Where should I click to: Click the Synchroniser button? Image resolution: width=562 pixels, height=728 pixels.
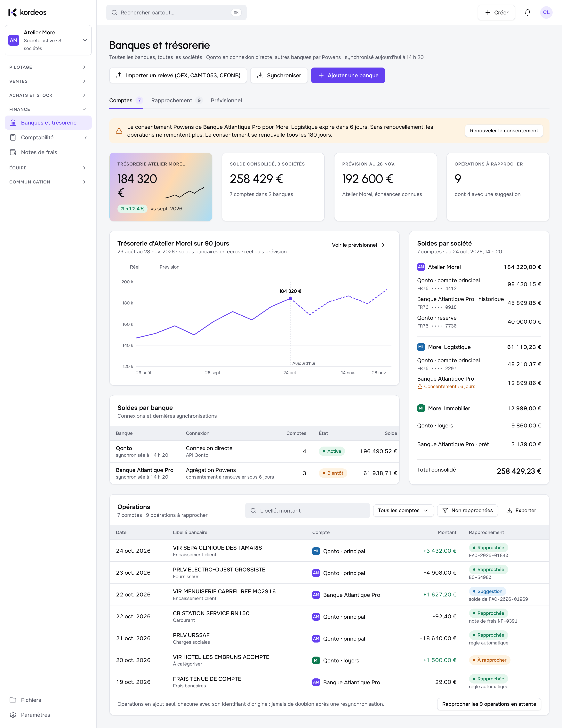tap(279, 75)
